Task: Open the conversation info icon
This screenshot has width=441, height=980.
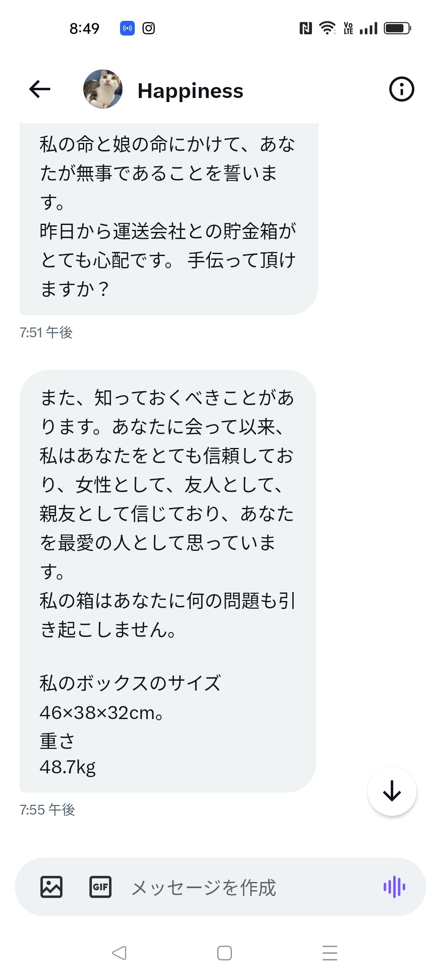Action: [401, 89]
